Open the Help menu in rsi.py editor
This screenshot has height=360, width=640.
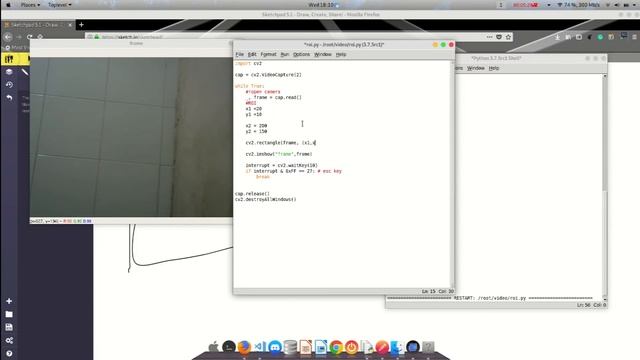pos(341,54)
